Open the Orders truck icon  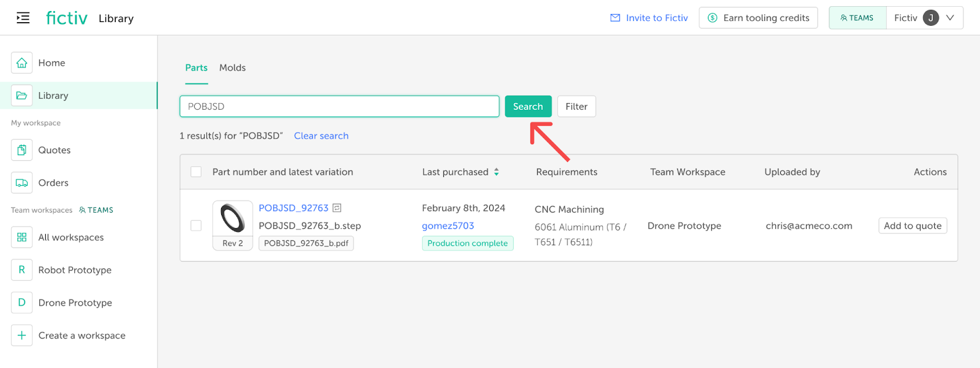(21, 183)
